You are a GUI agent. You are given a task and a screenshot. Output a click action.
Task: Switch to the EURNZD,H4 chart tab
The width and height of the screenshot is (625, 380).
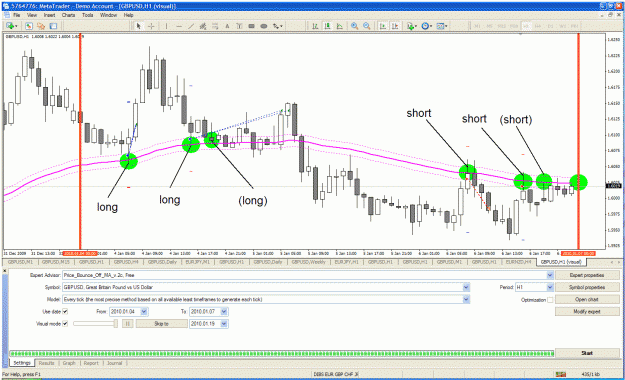(x=518, y=262)
